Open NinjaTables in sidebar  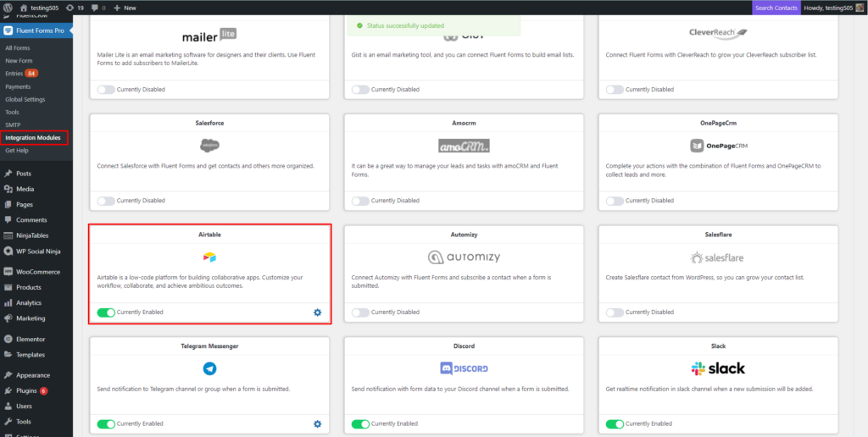point(32,235)
